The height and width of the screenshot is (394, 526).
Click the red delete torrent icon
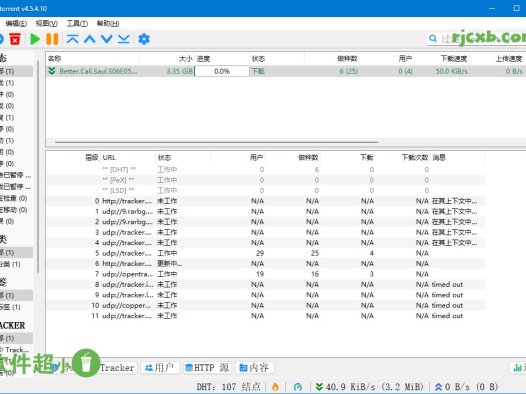pyautogui.click(x=15, y=39)
